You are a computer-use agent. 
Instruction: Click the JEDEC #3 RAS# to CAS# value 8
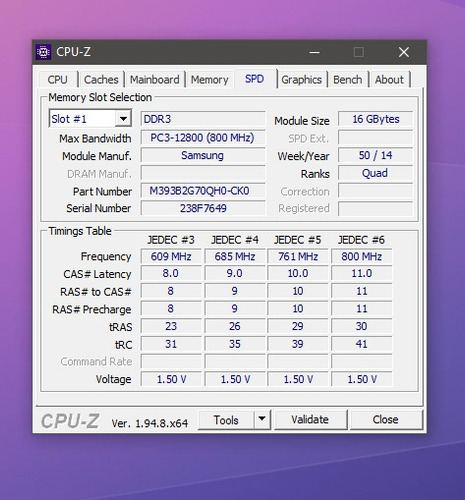coord(171,291)
